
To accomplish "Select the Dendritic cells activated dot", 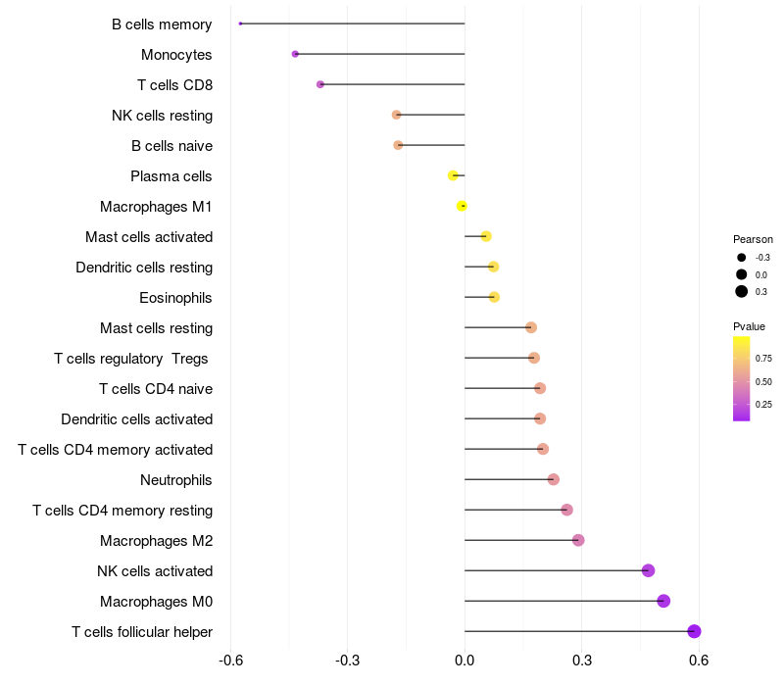I will click(540, 418).
